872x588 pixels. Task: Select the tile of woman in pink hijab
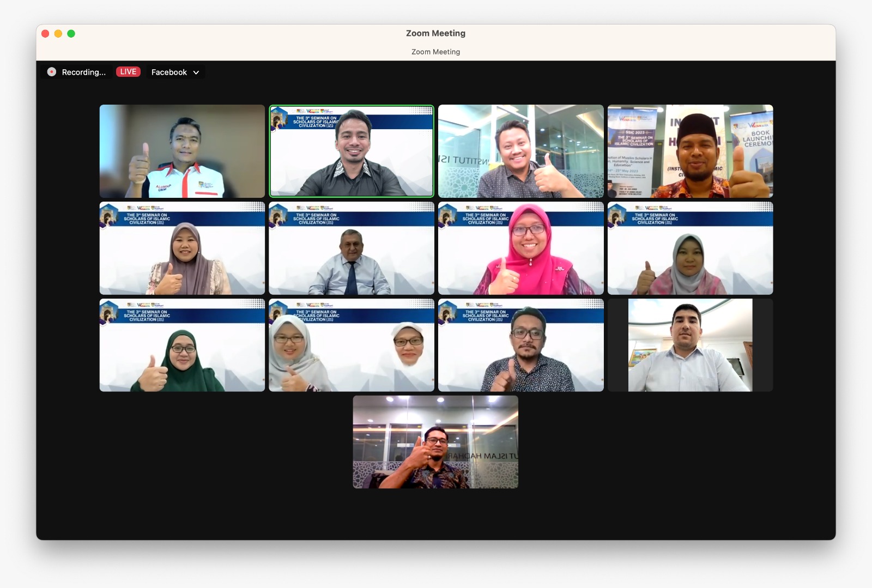pyautogui.click(x=520, y=248)
